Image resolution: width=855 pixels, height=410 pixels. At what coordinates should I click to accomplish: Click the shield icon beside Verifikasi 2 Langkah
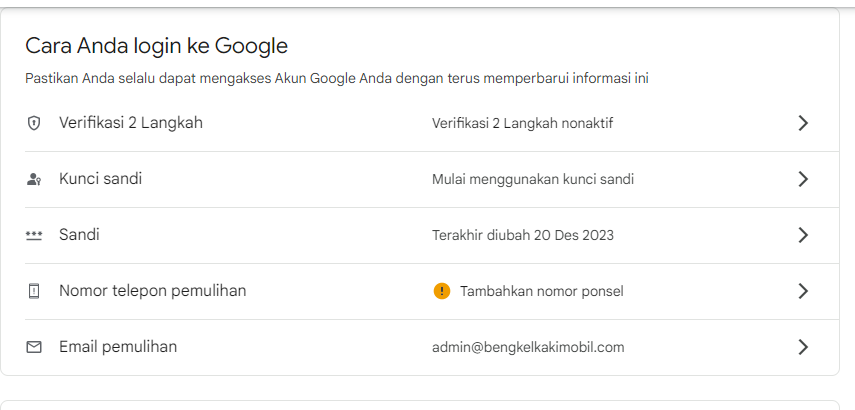(34, 123)
